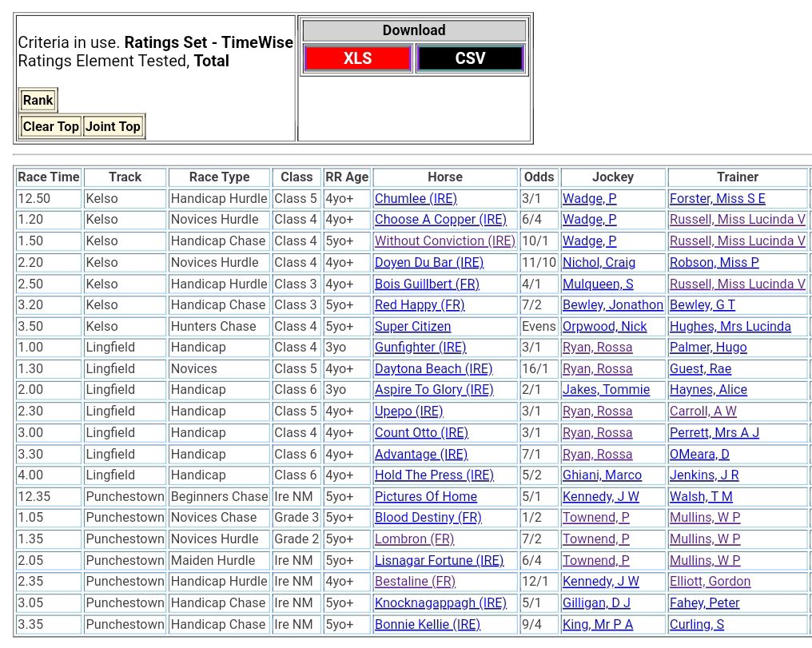
Task: Open Bonnie Kellie (IRE) horse details
Action: point(427,624)
